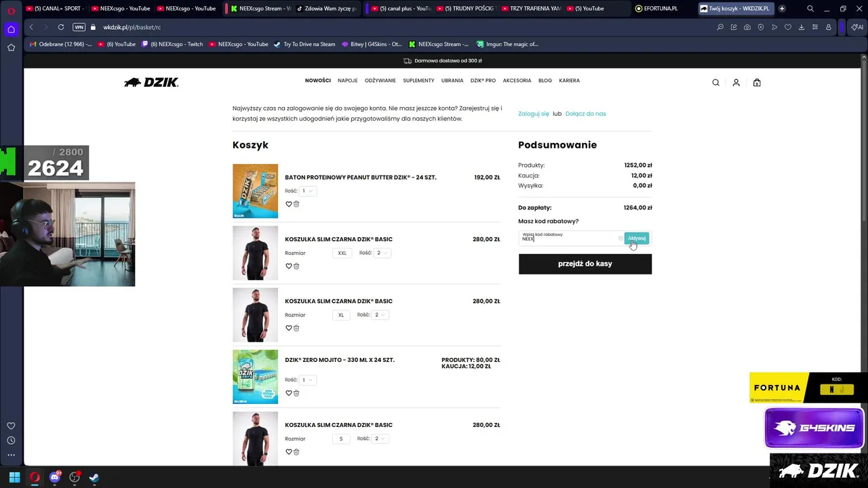Open DZIK Zero Mojito product thumbnail
Image resolution: width=868 pixels, height=488 pixels.
255,377
